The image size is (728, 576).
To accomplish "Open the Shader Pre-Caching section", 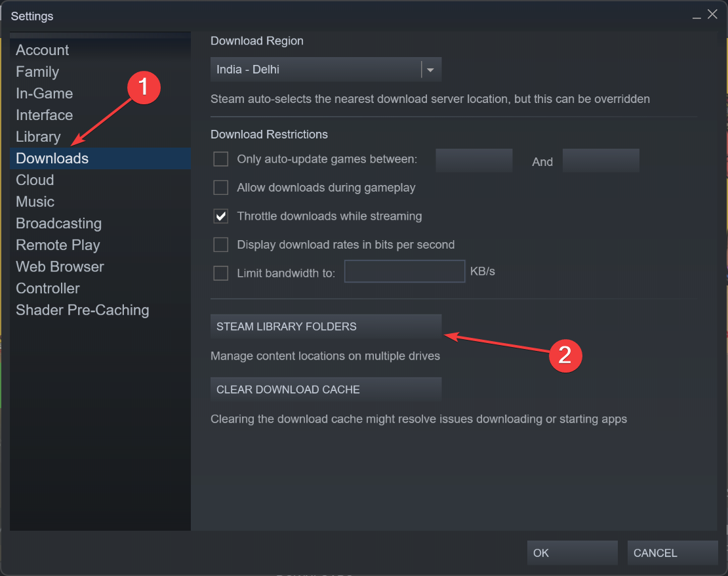I will (x=83, y=310).
